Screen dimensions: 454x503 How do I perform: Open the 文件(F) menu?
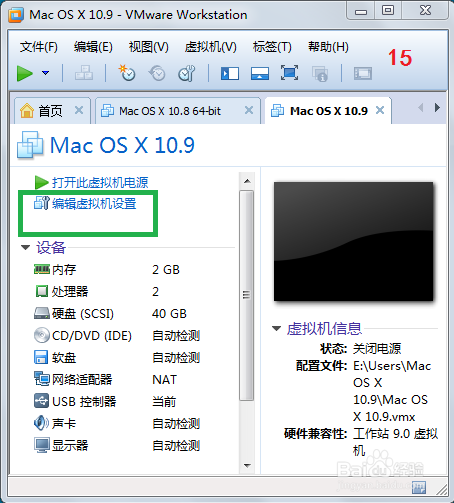pos(39,47)
